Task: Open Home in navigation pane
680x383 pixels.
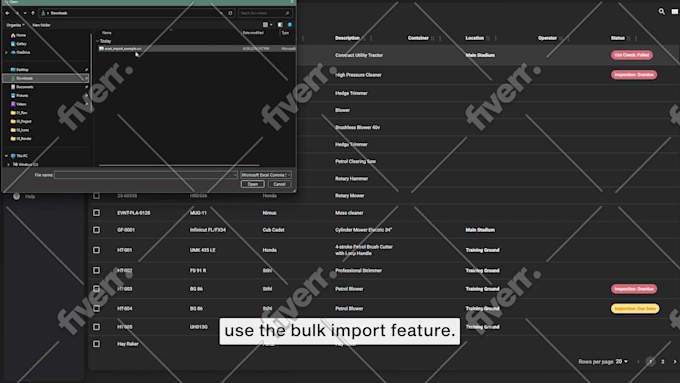Action: [18, 35]
